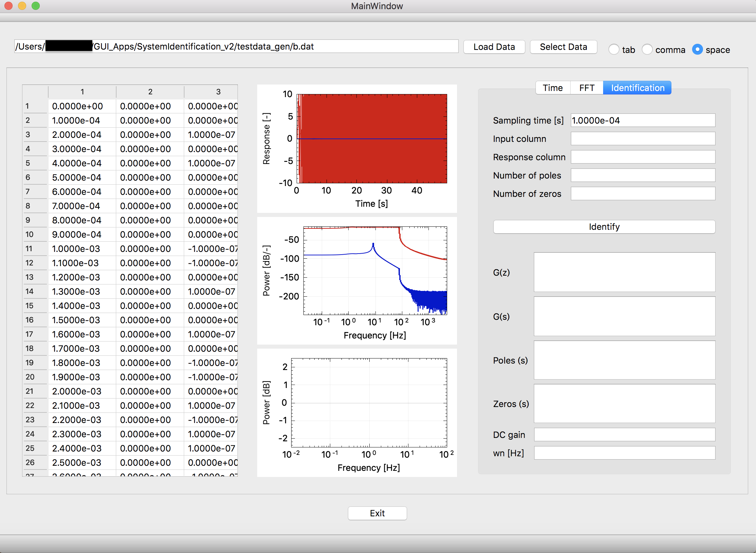Screen dimensions: 756x553
Task: Click the wn [Hz] field
Action: 625,453
